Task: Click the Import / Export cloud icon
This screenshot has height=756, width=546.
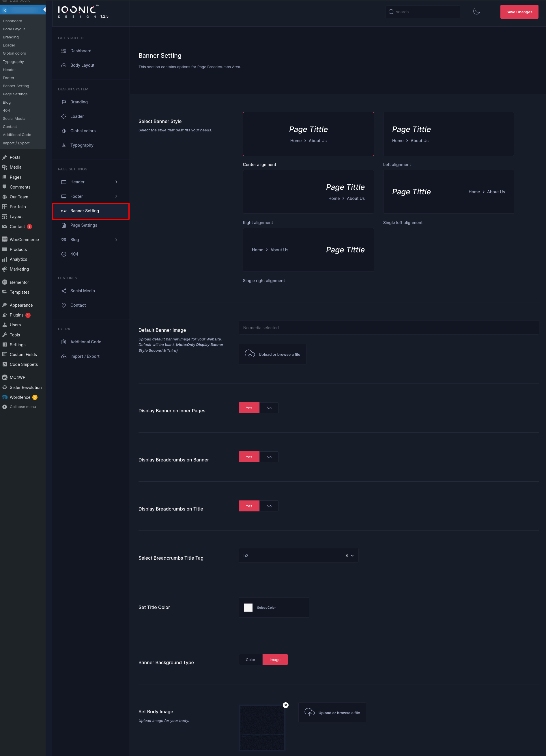Action: (x=63, y=356)
